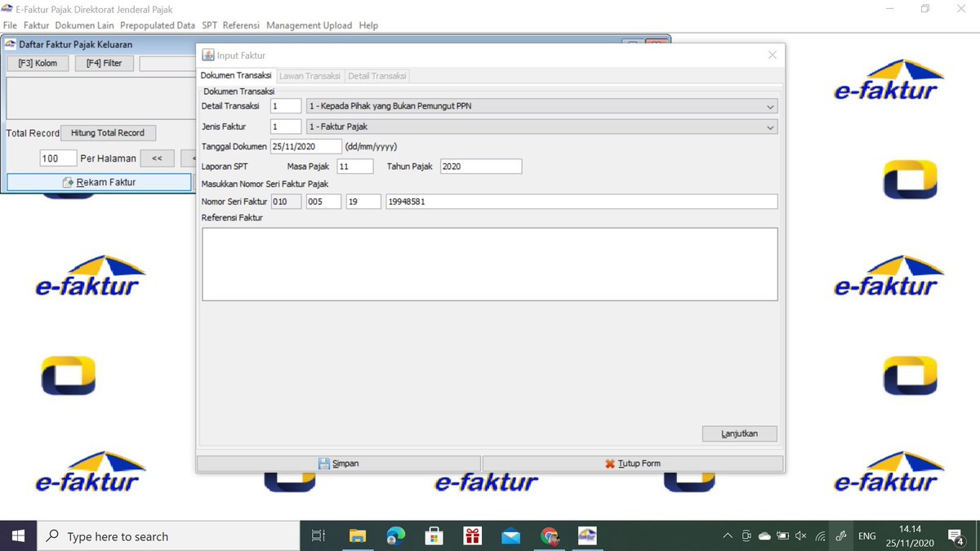The height and width of the screenshot is (551, 980).
Task: Click the e-Faktur application title bar icon
Action: (x=7, y=9)
